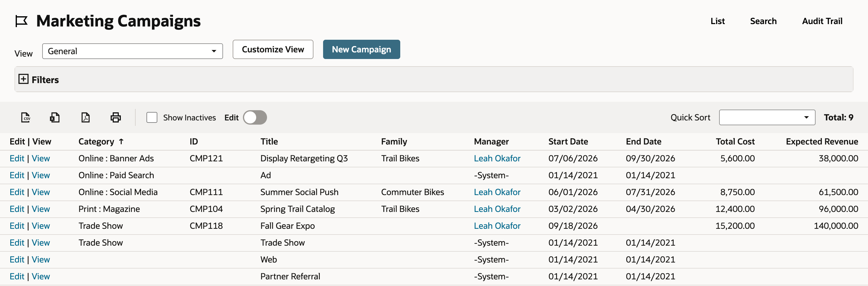The width and height of the screenshot is (868, 286).
Task: Open the Search menu item
Action: point(763,21)
